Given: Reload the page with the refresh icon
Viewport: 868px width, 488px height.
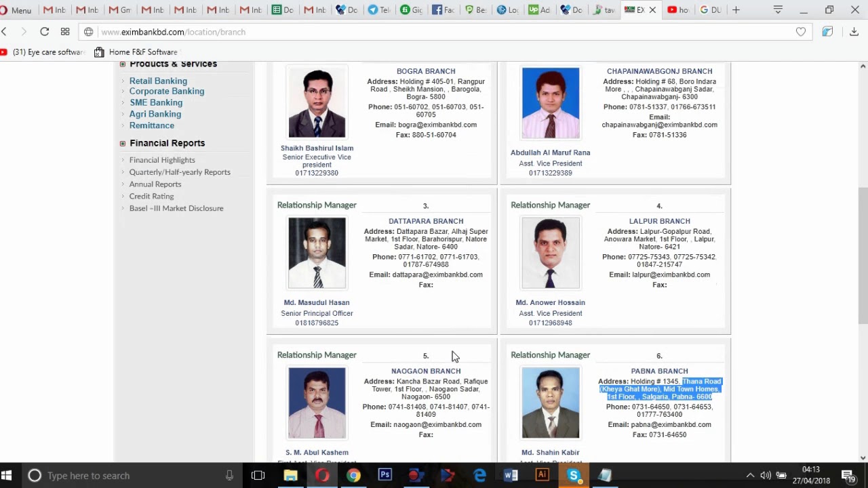Looking at the screenshot, I should pos(44,32).
